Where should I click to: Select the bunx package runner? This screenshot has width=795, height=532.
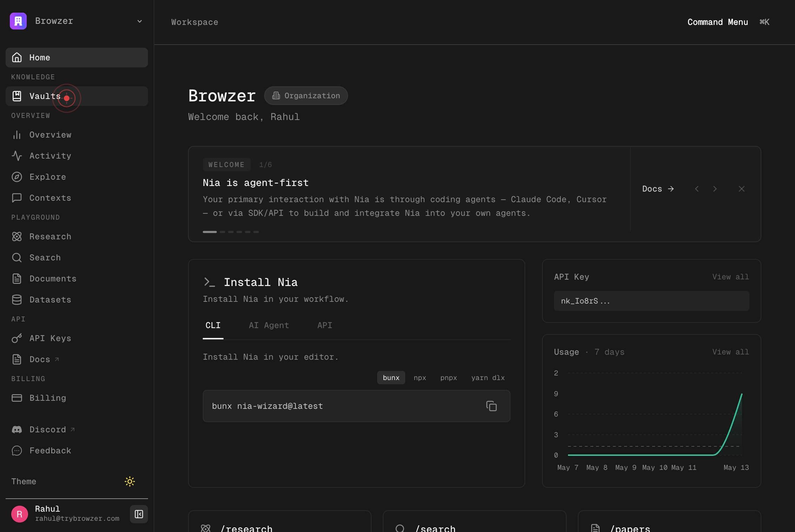pyautogui.click(x=391, y=378)
